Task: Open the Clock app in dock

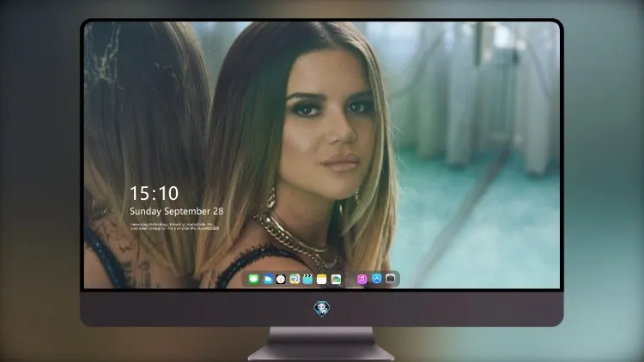Action: click(281, 280)
